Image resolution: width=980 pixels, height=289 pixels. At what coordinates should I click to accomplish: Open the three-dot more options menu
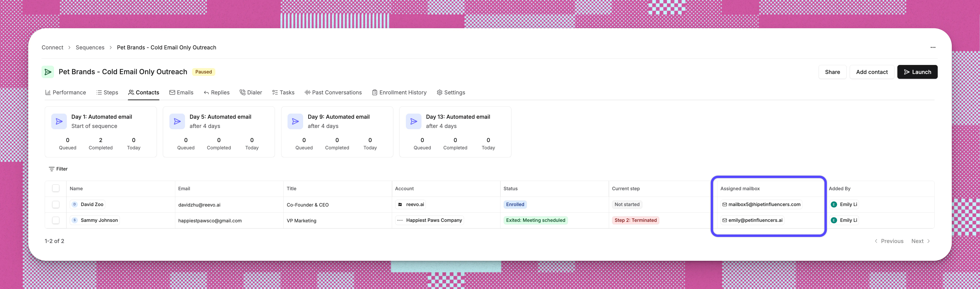pyautogui.click(x=933, y=48)
